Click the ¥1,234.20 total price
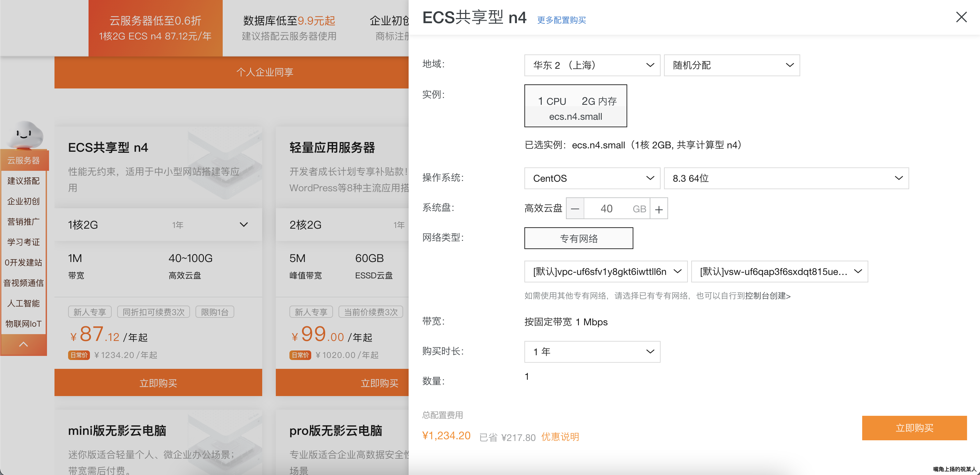 click(446, 436)
